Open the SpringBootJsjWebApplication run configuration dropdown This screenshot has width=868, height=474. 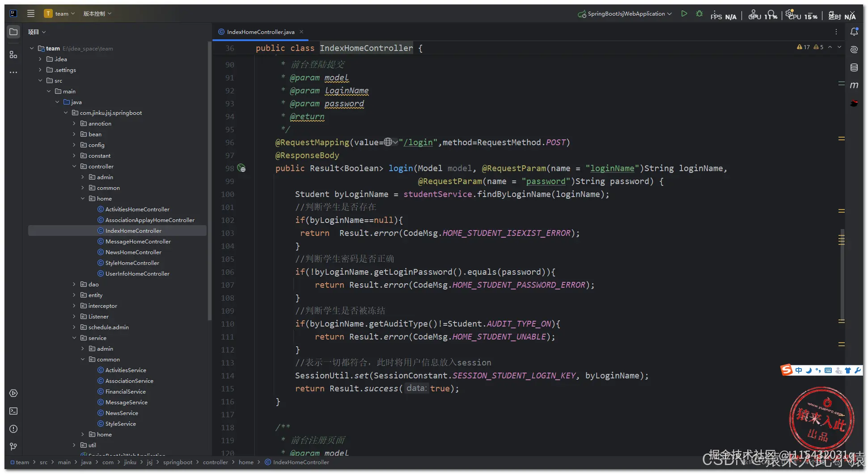click(x=625, y=14)
